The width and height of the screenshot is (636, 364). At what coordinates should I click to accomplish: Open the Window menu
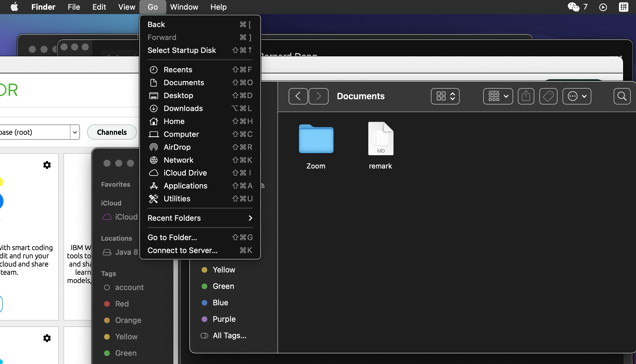[184, 7]
